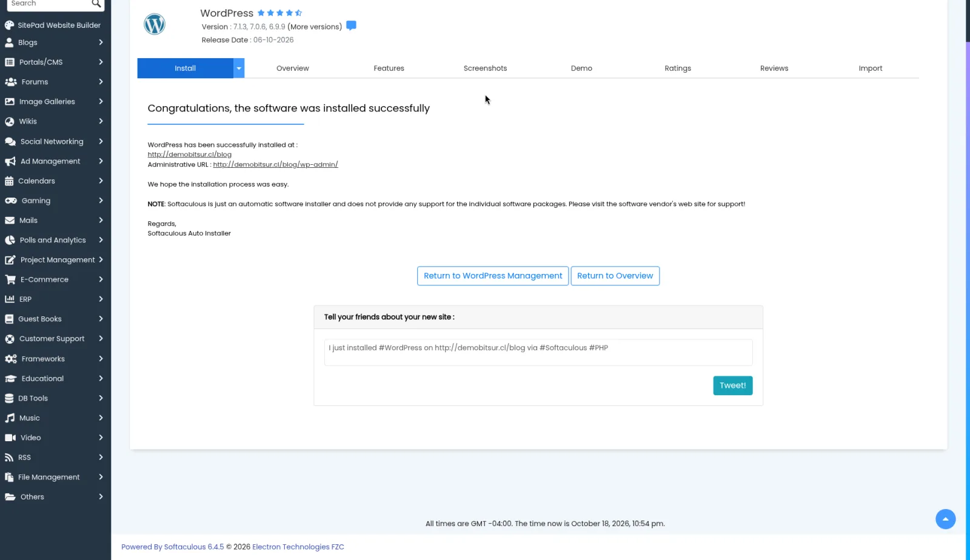This screenshot has width=970, height=560.
Task: Click the Music note icon
Action: [x=10, y=418]
